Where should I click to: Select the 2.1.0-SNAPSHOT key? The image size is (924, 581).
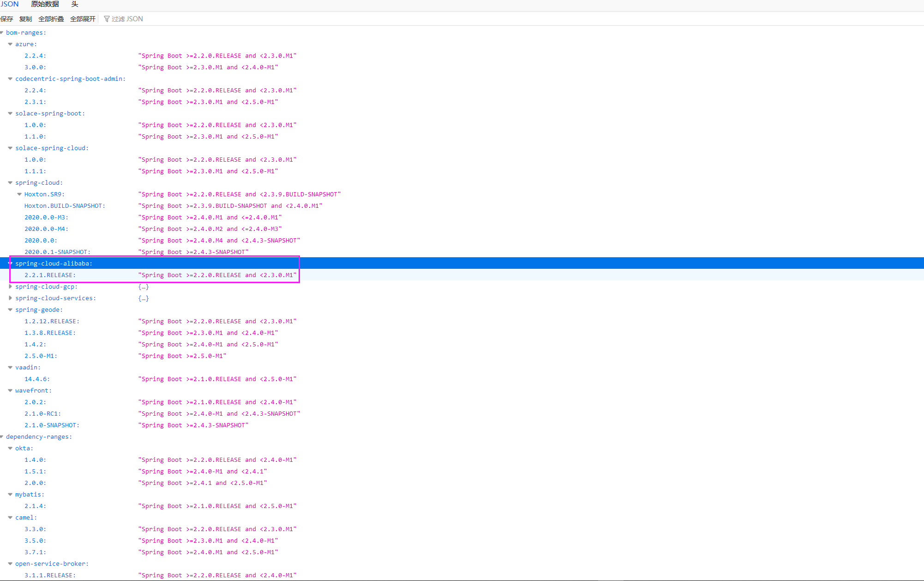click(x=52, y=425)
